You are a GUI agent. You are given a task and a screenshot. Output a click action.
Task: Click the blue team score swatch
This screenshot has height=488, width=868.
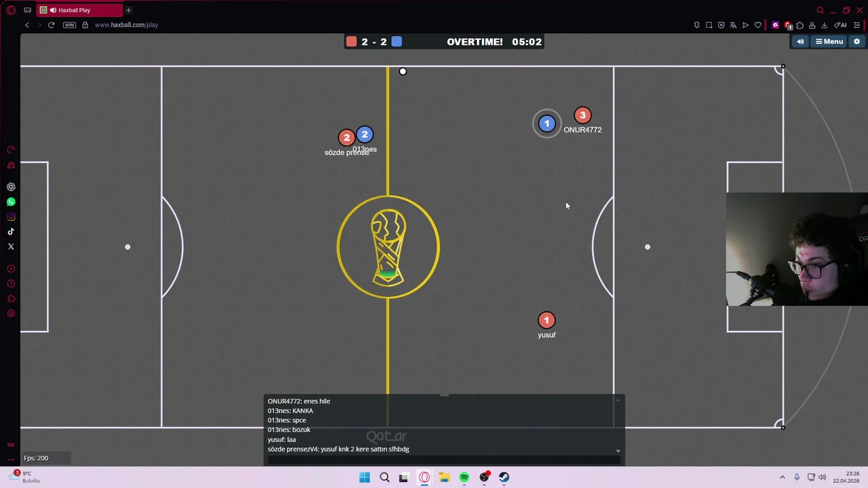[x=397, y=41]
